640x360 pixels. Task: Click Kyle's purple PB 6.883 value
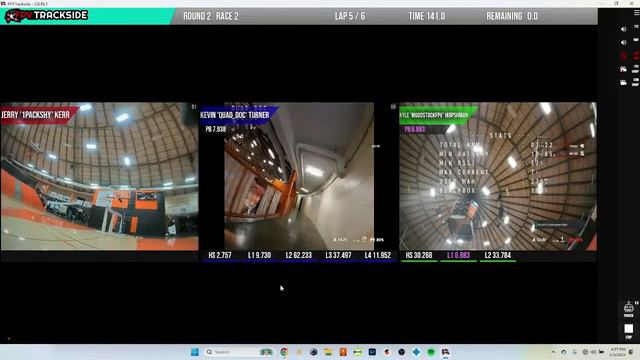tap(415, 129)
